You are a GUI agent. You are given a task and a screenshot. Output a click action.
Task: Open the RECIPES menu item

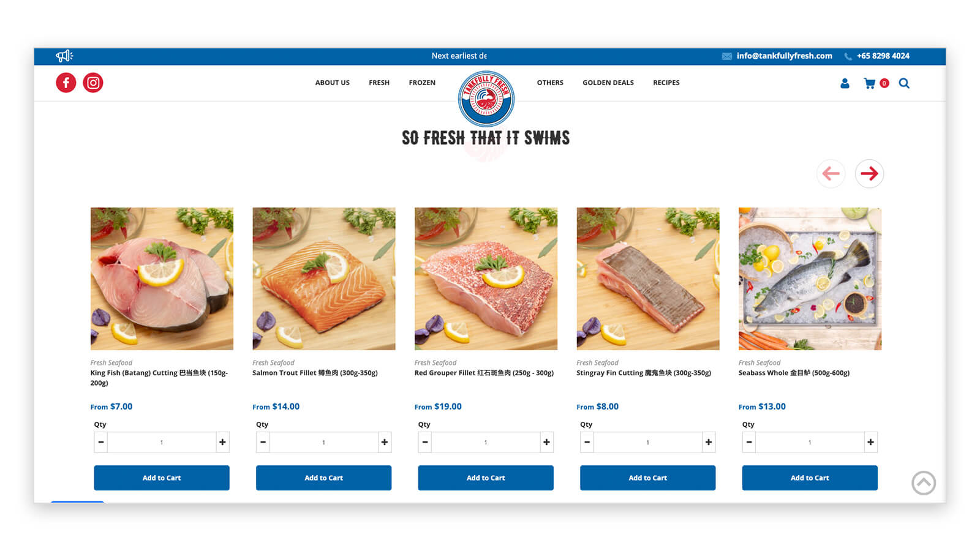pyautogui.click(x=666, y=83)
